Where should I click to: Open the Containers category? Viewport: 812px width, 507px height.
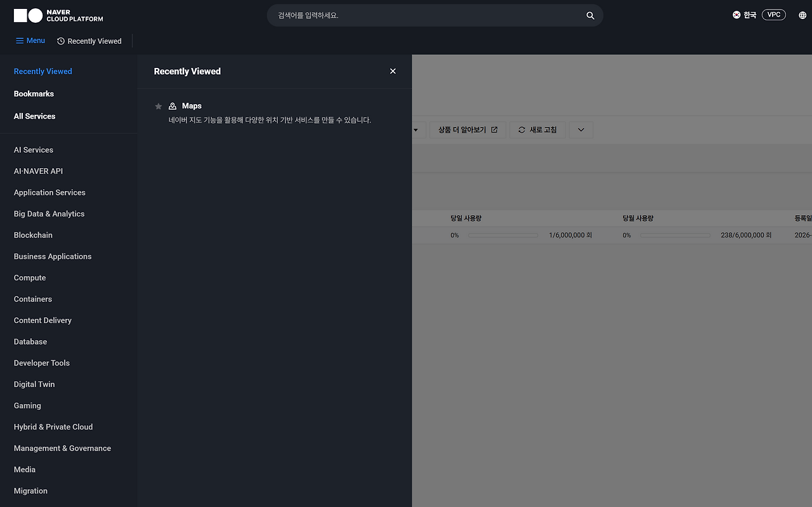tap(33, 299)
